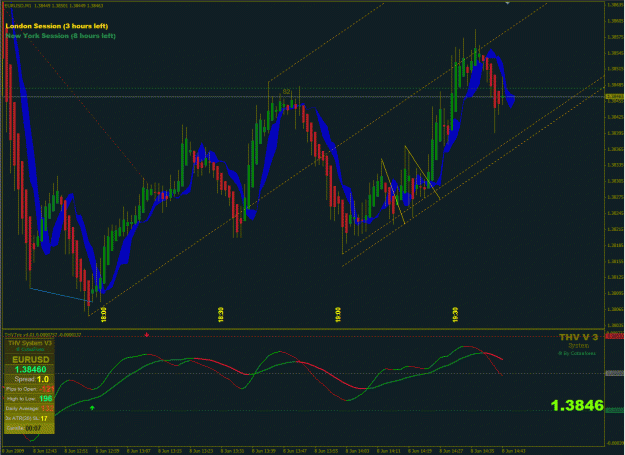625x455 pixels.
Task: Select the EURUSD symbol in info panel
Action: click(x=31, y=360)
